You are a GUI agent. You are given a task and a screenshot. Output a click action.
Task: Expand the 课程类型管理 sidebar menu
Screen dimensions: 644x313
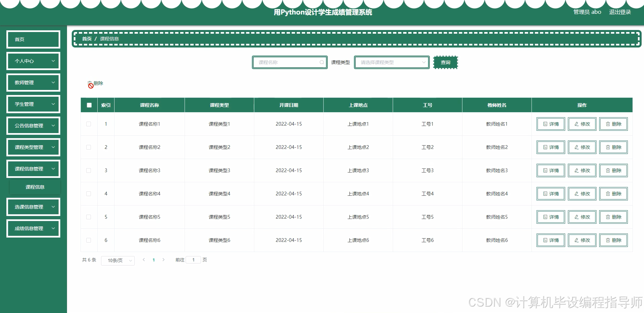tap(33, 147)
